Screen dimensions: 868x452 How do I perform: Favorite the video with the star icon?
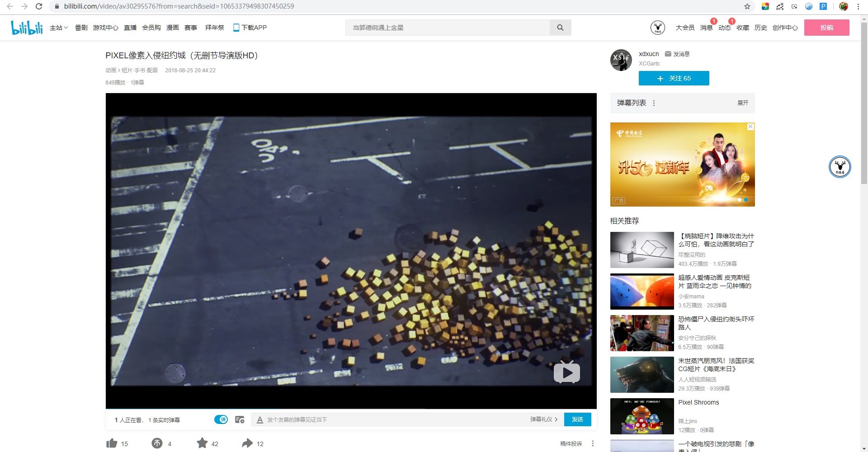click(x=202, y=443)
